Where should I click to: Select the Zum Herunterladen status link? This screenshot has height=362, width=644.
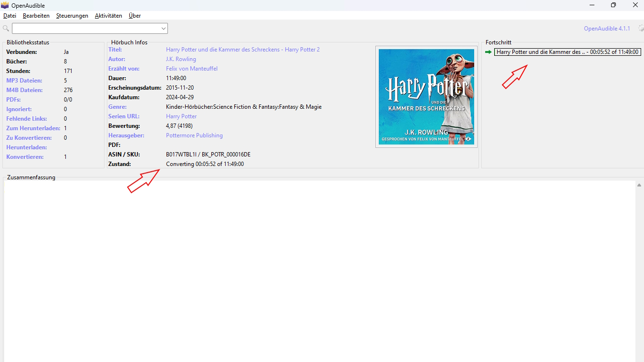pos(33,128)
